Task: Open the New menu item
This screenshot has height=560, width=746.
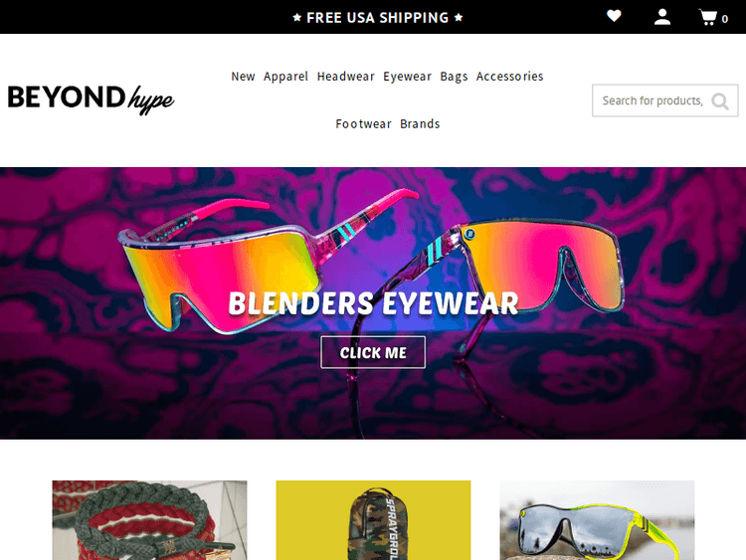Action: coord(243,77)
